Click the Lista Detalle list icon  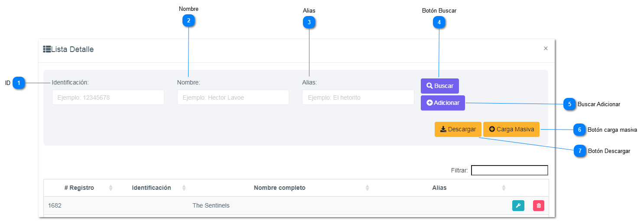(47, 49)
